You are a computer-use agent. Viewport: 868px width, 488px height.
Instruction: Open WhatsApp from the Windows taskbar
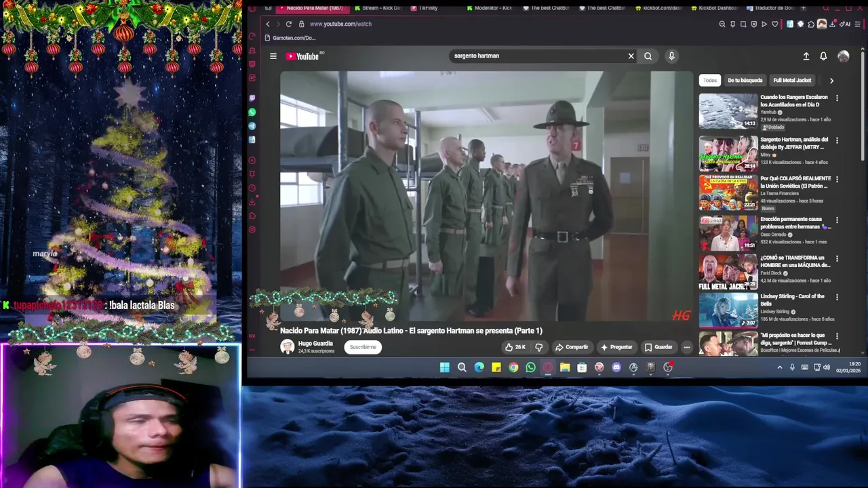pos(530,367)
